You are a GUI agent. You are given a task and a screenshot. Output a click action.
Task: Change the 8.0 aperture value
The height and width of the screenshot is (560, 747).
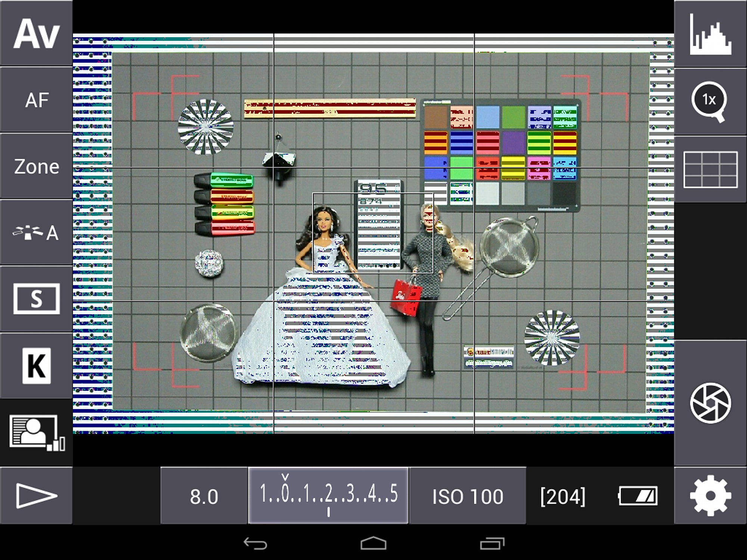point(204,496)
